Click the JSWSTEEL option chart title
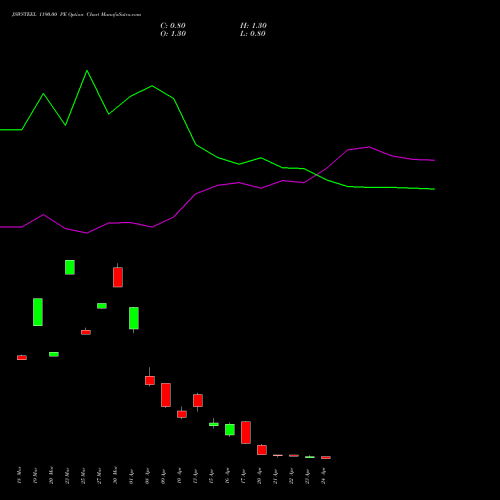This screenshot has height=500, width=500. coord(76,15)
